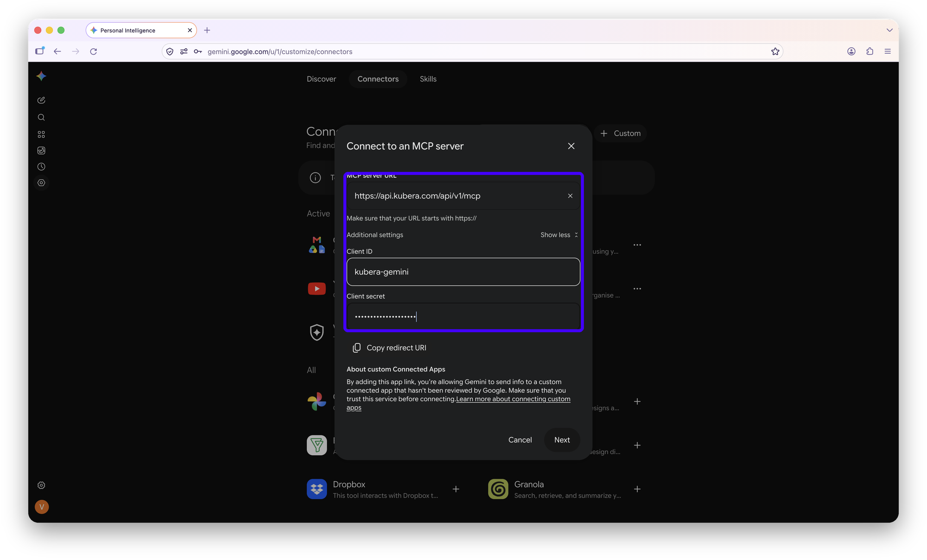Open the browser account profile icon
Viewport: 927px width, 560px height.
point(851,51)
